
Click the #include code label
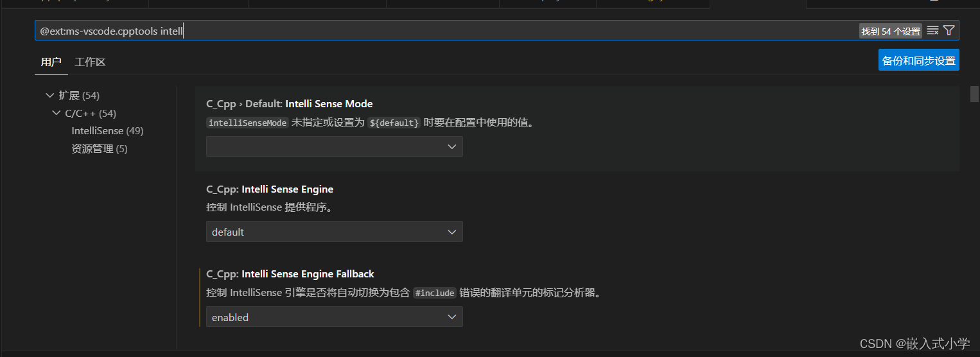434,293
